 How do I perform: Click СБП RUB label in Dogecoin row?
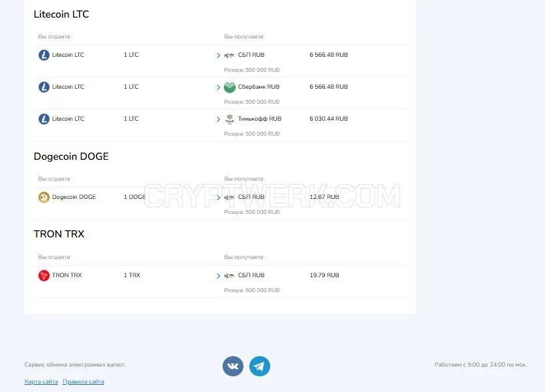pyautogui.click(x=251, y=197)
